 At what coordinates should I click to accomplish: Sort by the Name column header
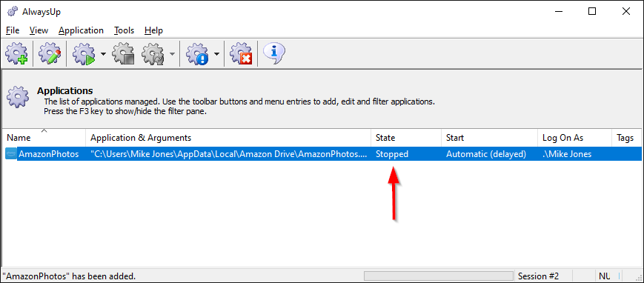click(x=44, y=138)
